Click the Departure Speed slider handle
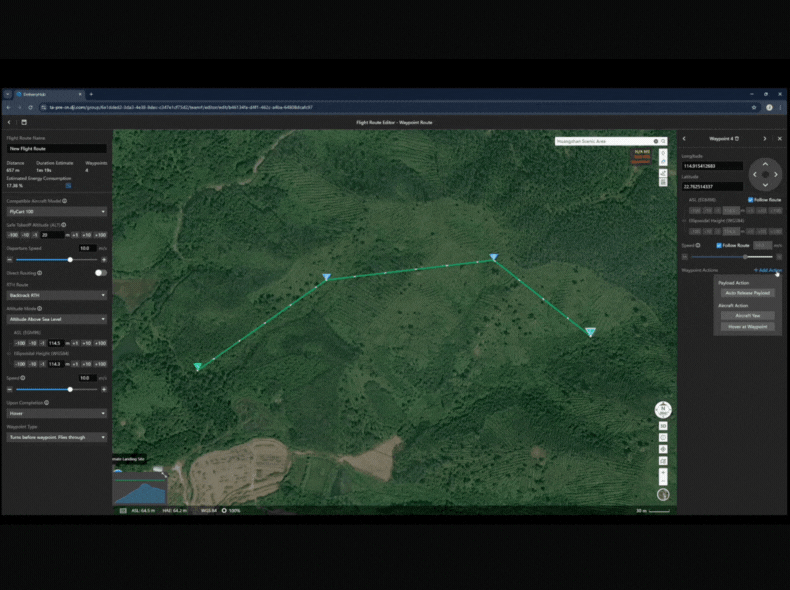790x590 pixels. (70, 260)
